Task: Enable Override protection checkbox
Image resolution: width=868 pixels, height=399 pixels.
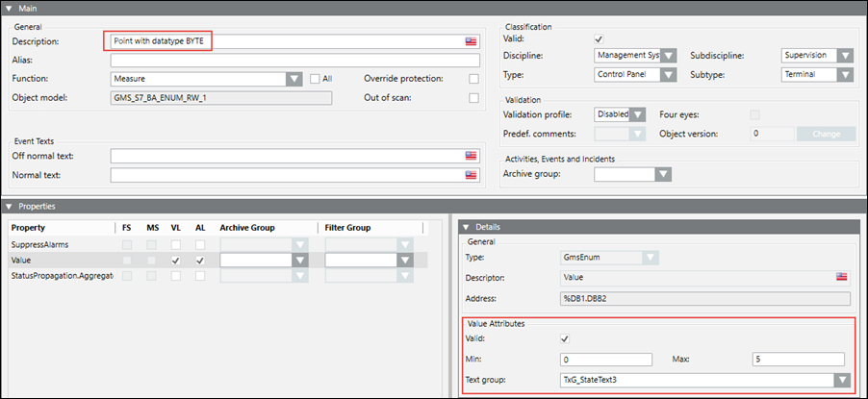Action: (472, 79)
